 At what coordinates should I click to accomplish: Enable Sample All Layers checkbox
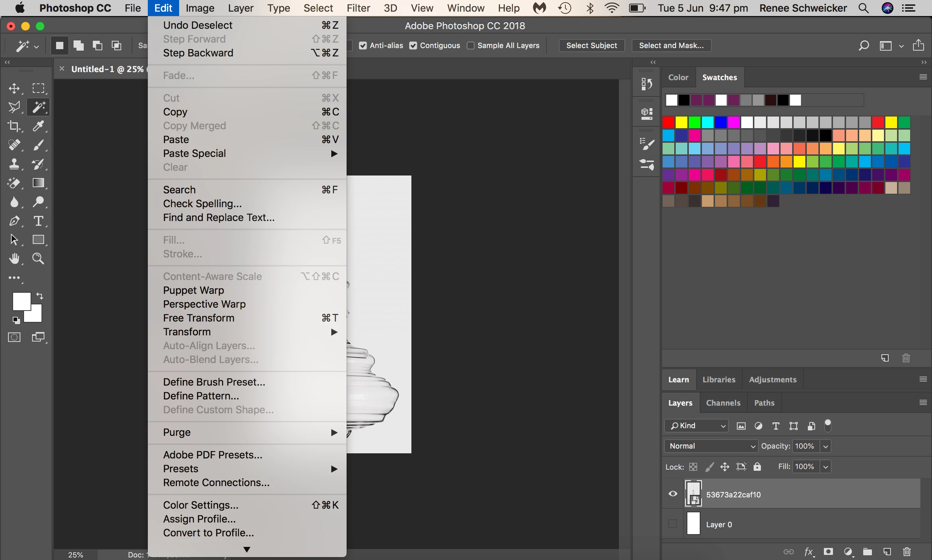(470, 46)
